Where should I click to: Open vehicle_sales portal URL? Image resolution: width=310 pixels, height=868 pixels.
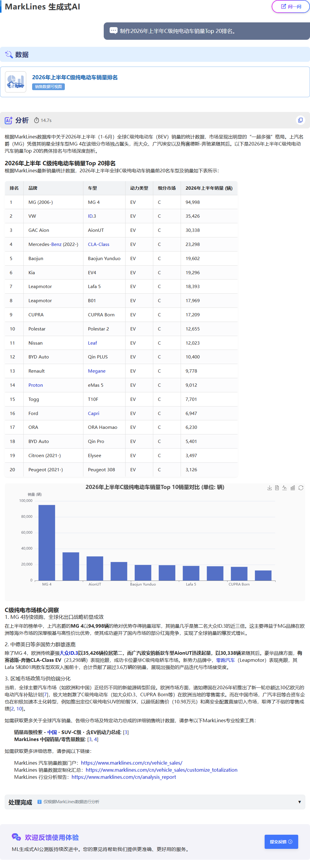[x=132, y=763]
